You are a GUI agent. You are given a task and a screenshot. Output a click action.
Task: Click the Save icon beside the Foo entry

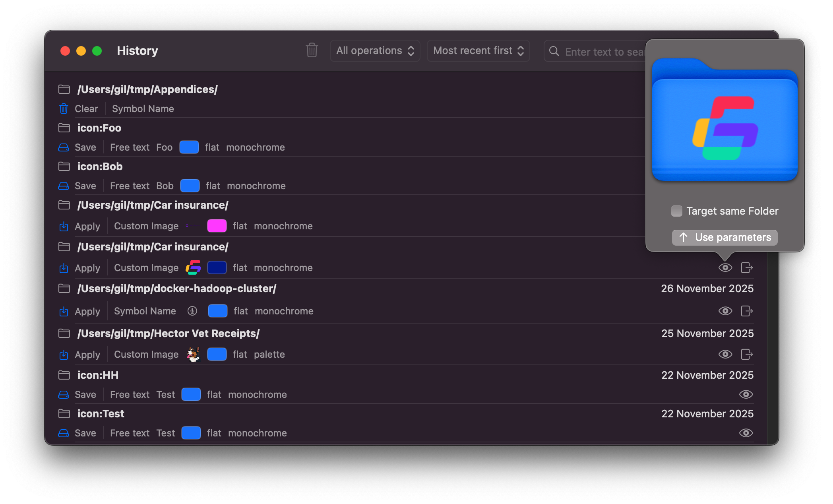(x=64, y=147)
